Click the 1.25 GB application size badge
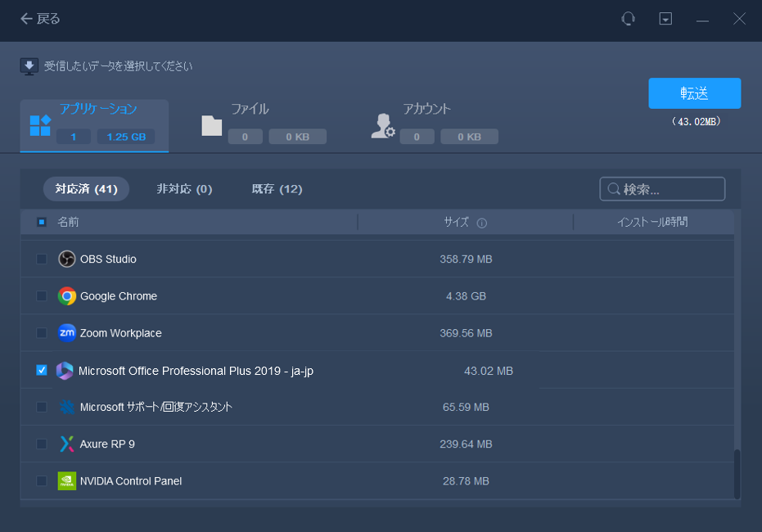The width and height of the screenshot is (762, 532). pos(126,137)
